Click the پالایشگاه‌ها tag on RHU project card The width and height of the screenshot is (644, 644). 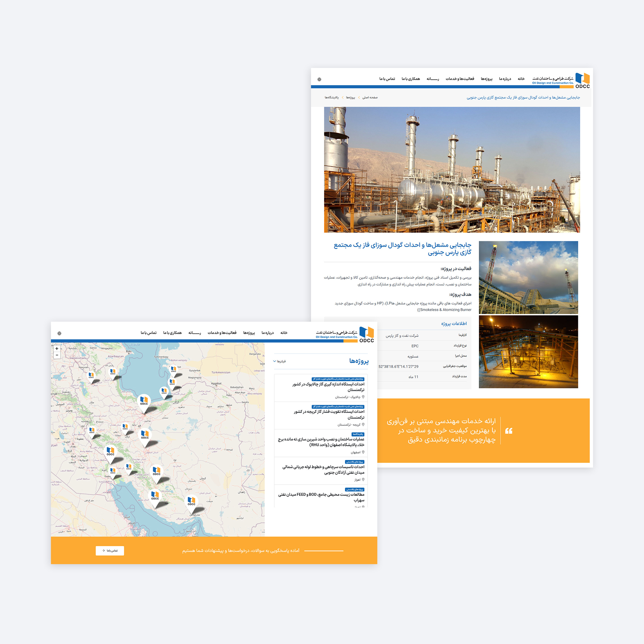pyautogui.click(x=358, y=434)
